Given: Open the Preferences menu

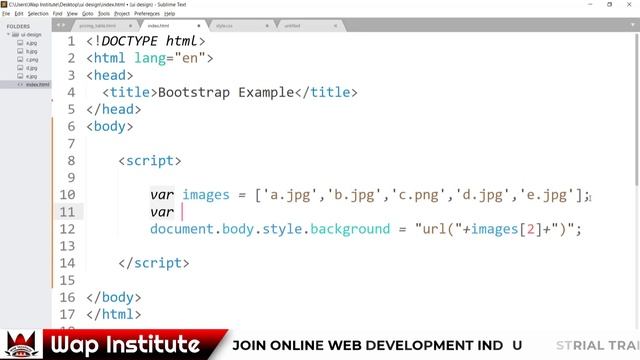Looking at the screenshot, I should pyautogui.click(x=147, y=13).
